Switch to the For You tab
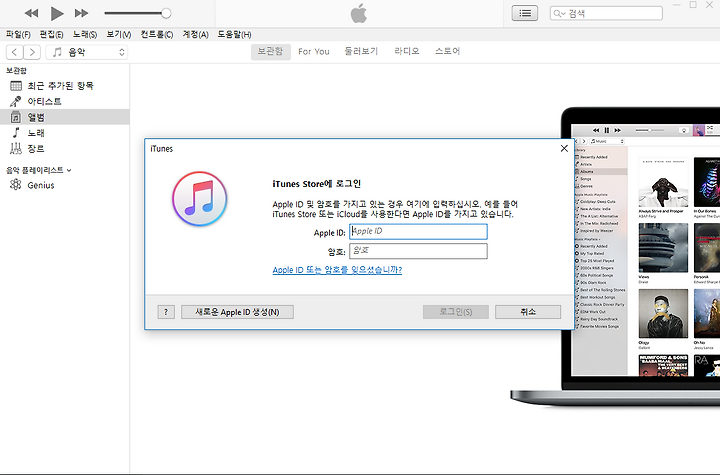This screenshot has width=720, height=475. pos(314,51)
